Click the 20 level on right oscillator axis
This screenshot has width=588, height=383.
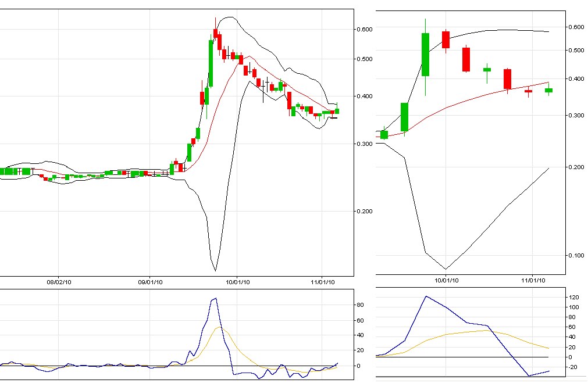pyautogui.click(x=572, y=347)
